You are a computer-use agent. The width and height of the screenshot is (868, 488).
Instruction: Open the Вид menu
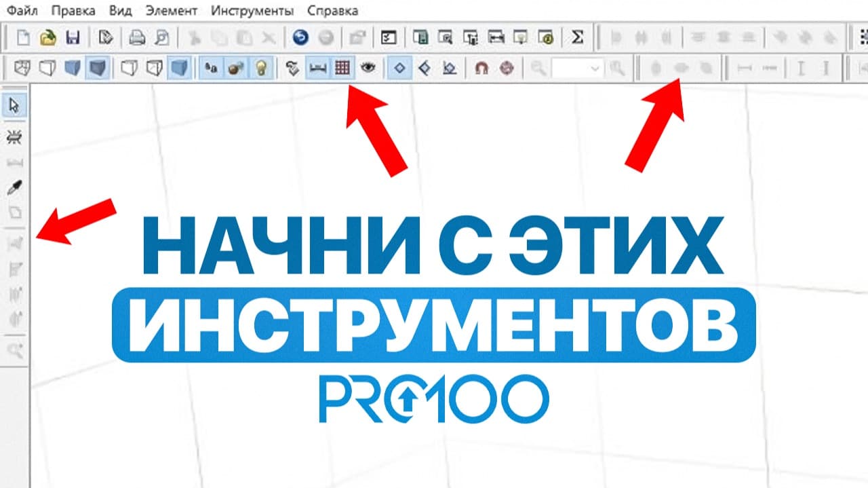coord(120,11)
